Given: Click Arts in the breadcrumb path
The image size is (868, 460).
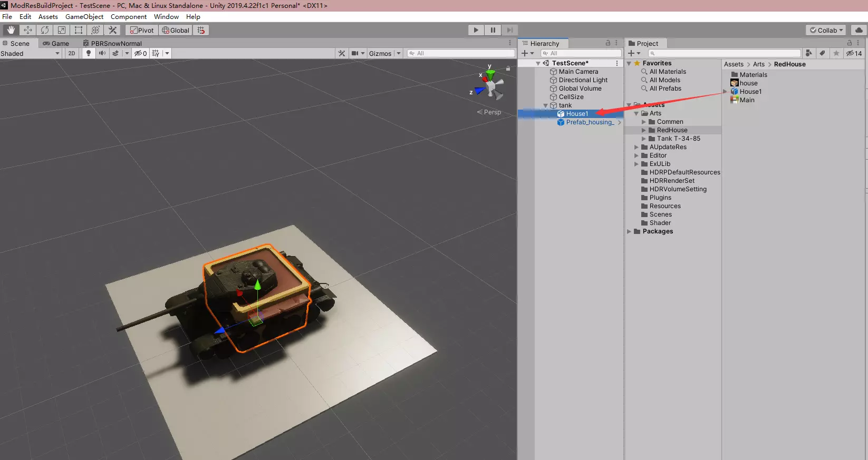Looking at the screenshot, I should click(758, 64).
